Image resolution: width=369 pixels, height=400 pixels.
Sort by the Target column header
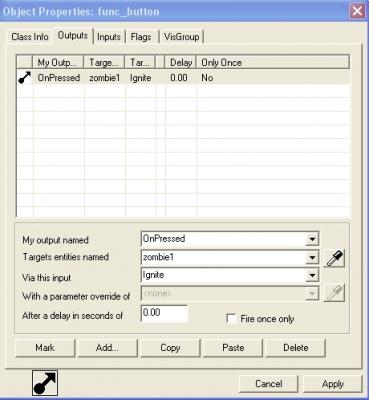[x=104, y=62]
